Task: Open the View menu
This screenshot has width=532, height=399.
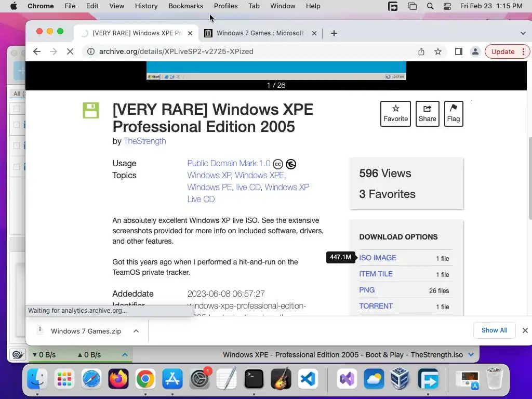Action: point(116,6)
